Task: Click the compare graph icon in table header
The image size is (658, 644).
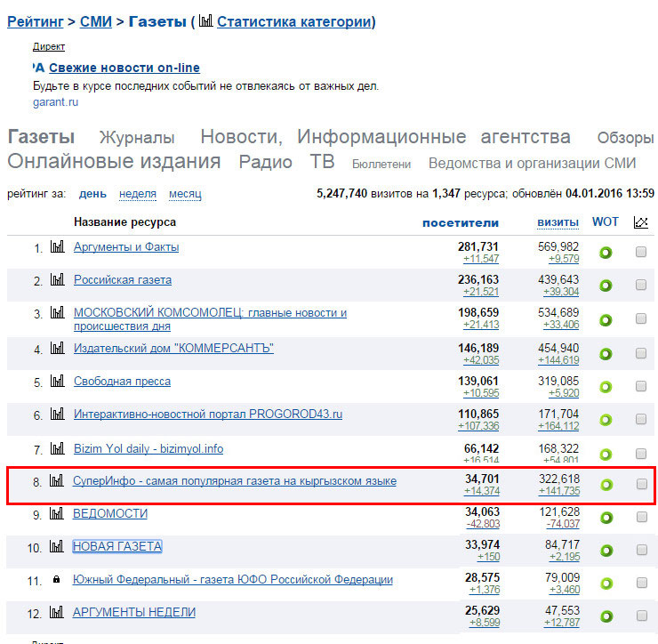Action: 641,221
